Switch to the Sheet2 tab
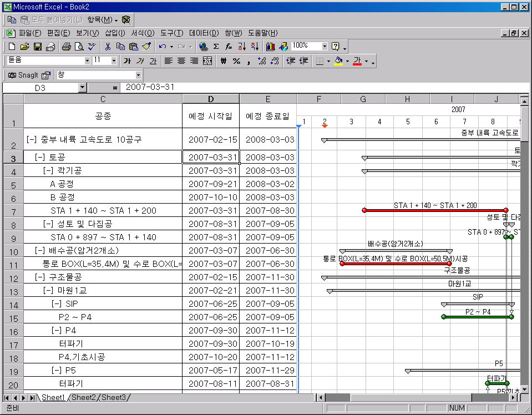 click(83, 397)
